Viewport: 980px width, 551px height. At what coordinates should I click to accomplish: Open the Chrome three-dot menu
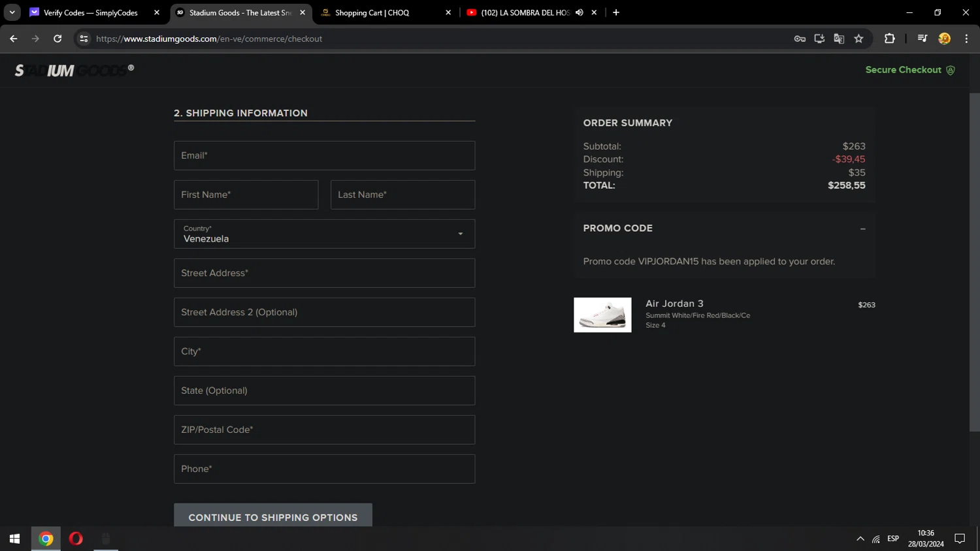(x=966, y=39)
